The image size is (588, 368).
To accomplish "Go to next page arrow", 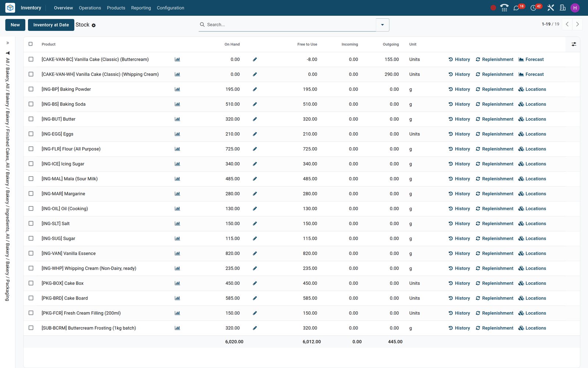I will coord(577,24).
